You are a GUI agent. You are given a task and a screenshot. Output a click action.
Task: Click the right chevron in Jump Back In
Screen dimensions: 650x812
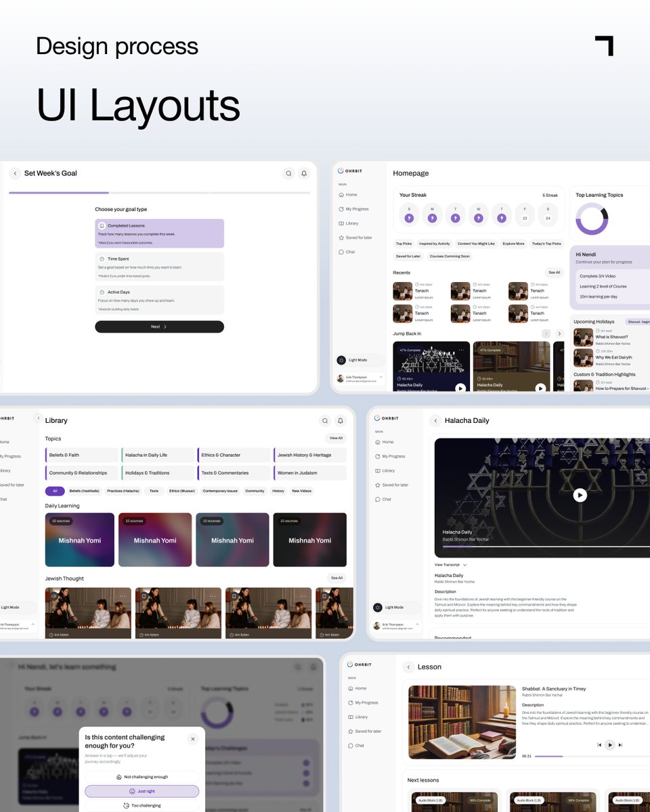point(559,334)
